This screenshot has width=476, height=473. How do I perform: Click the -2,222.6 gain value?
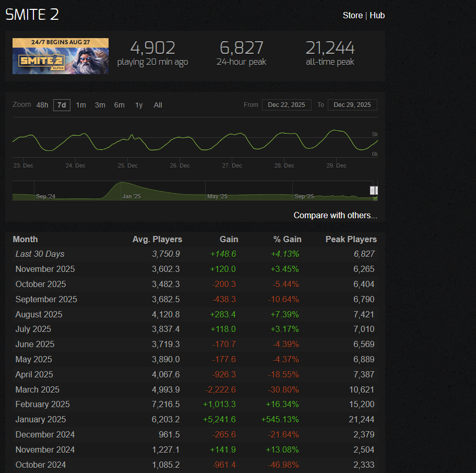point(220,389)
